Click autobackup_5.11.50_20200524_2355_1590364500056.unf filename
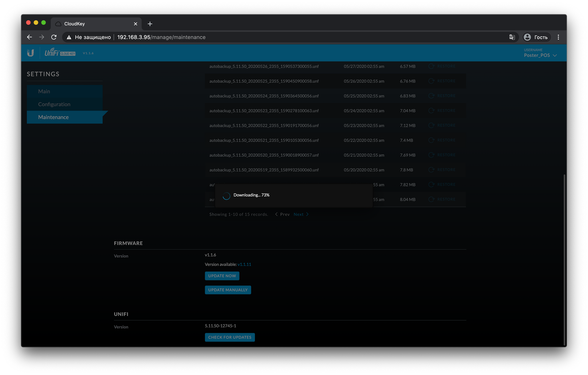This screenshot has height=375, width=588. coord(264,96)
